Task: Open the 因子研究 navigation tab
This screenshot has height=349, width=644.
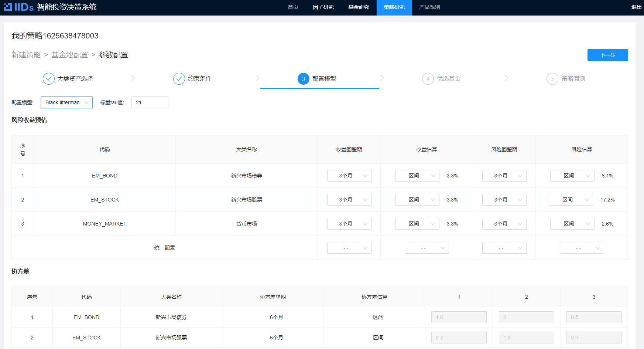Action: pyautogui.click(x=323, y=7)
